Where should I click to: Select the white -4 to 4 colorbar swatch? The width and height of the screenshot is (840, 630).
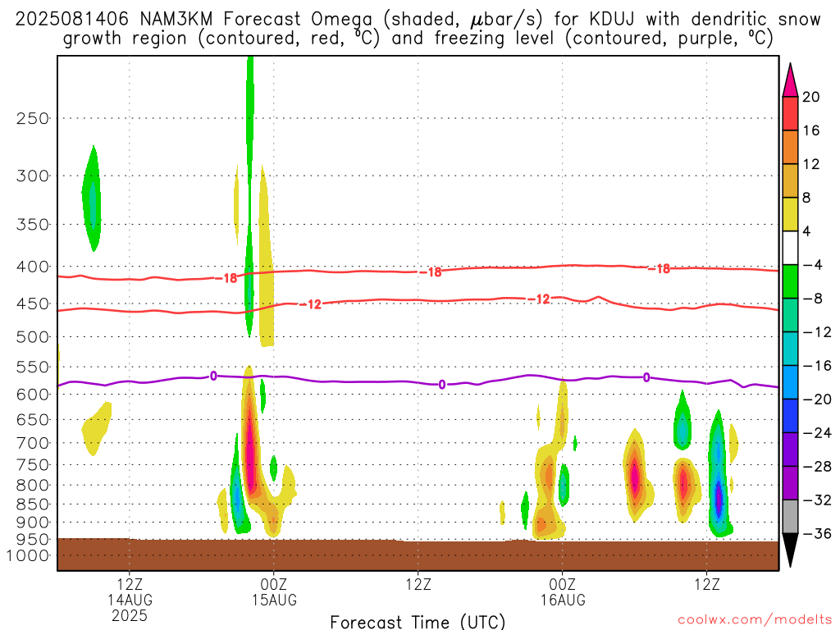click(790, 248)
